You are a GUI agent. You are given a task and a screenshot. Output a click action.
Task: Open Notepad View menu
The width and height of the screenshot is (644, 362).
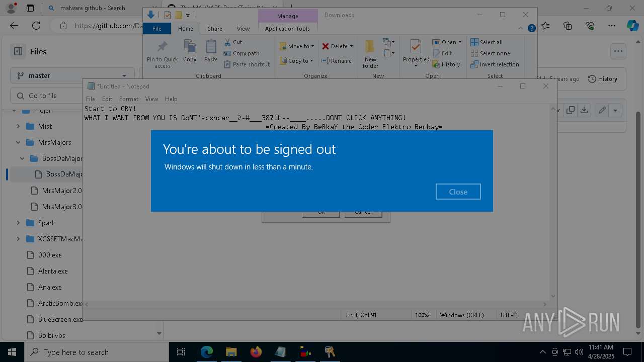click(151, 99)
